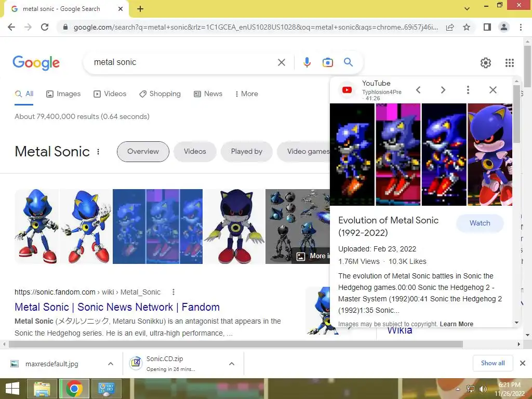Click the YouTube logo in preview panel

[x=347, y=90]
